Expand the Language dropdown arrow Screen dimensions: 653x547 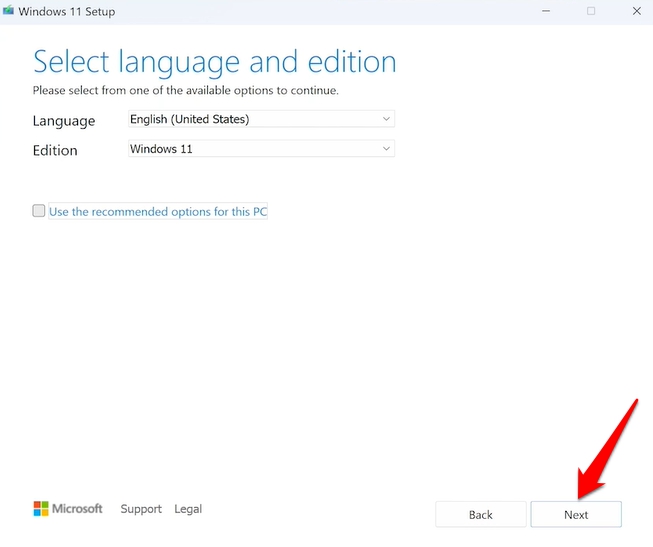tap(386, 119)
